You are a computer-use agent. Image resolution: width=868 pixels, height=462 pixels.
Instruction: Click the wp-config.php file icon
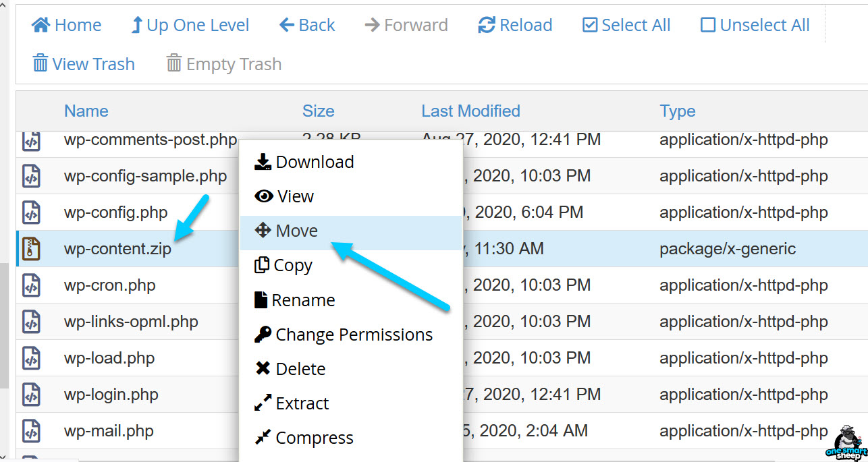coord(31,212)
